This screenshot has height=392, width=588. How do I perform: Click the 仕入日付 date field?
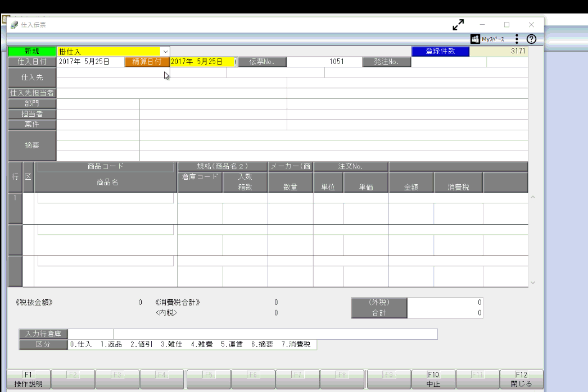coord(90,62)
